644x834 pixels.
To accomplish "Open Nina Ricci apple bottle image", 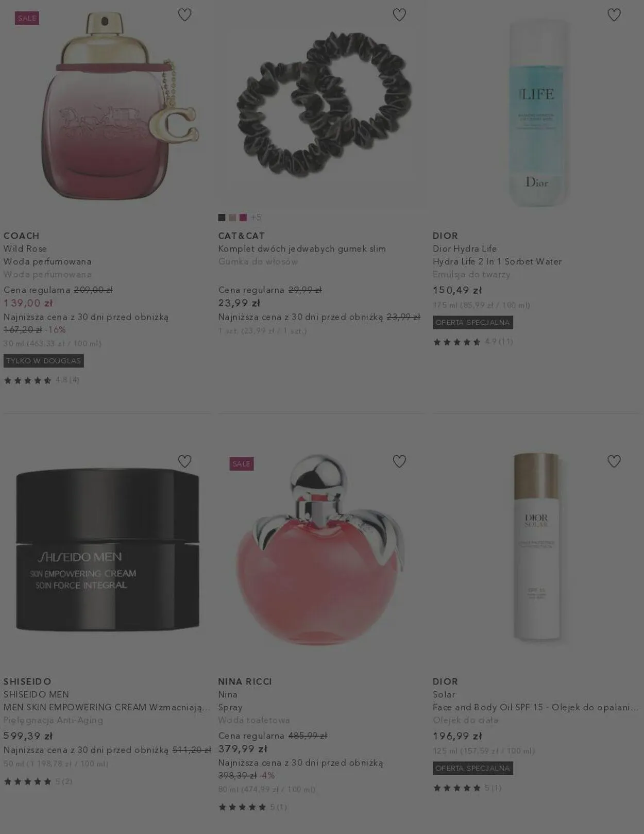I will pos(320,549).
